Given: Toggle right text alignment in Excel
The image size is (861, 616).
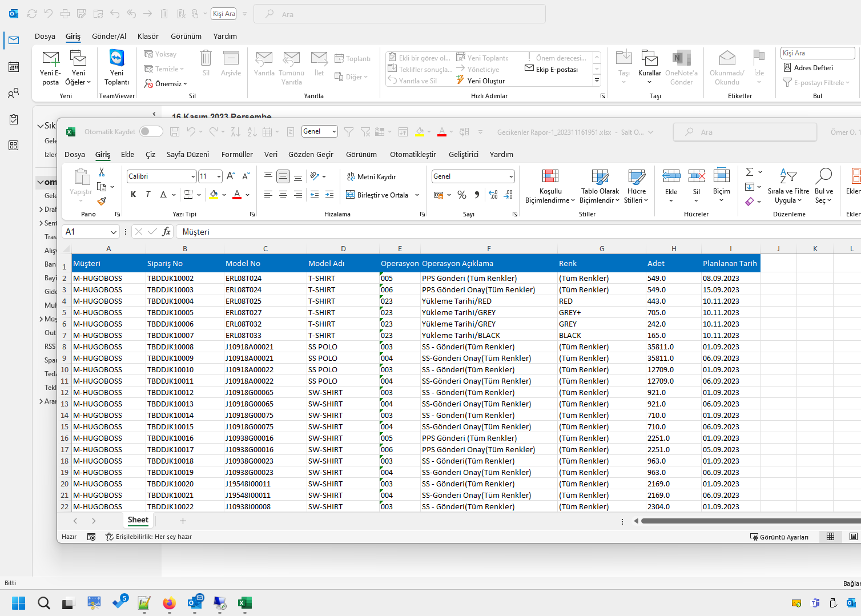Looking at the screenshot, I should 298,195.
